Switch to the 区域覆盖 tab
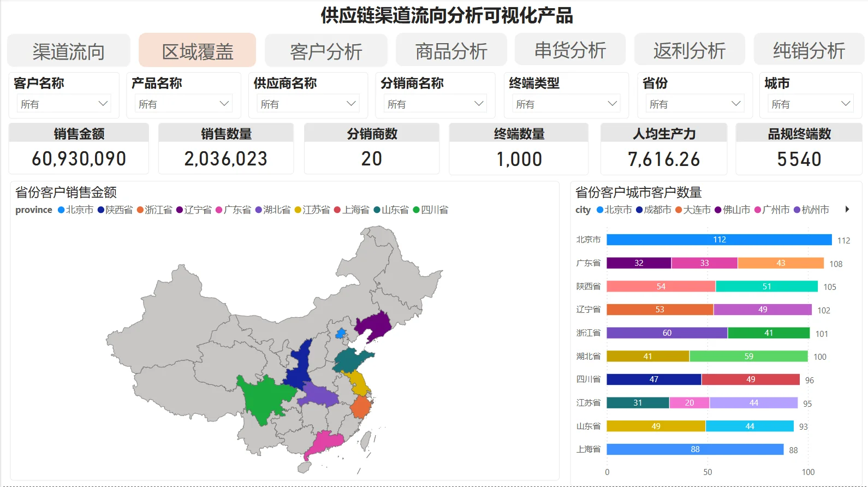The image size is (868, 487). [x=197, y=50]
